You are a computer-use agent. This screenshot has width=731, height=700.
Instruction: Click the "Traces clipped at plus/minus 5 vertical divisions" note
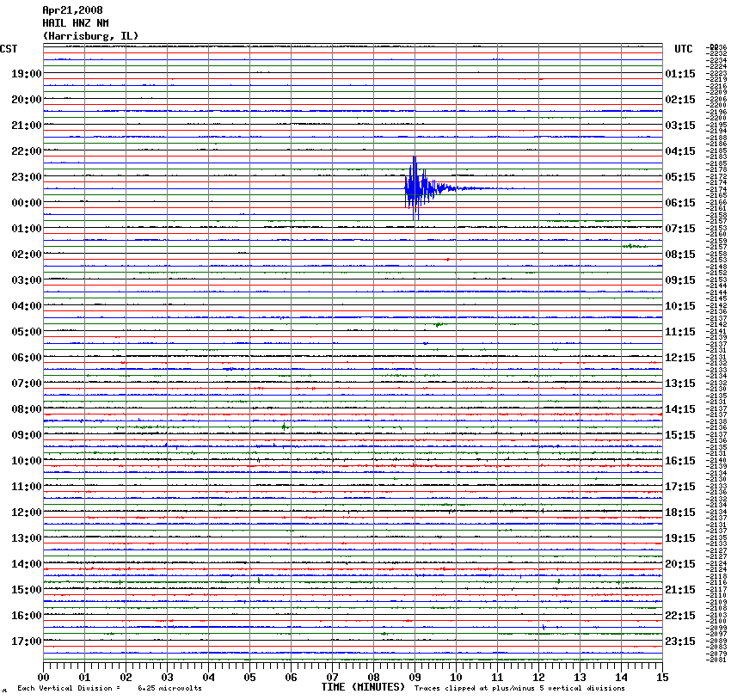tap(519, 688)
